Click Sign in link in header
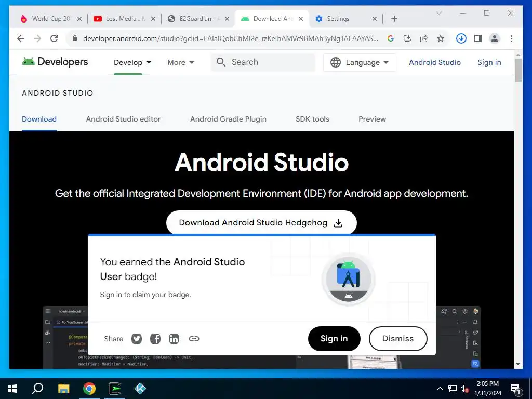The image size is (532, 399). [x=489, y=62]
